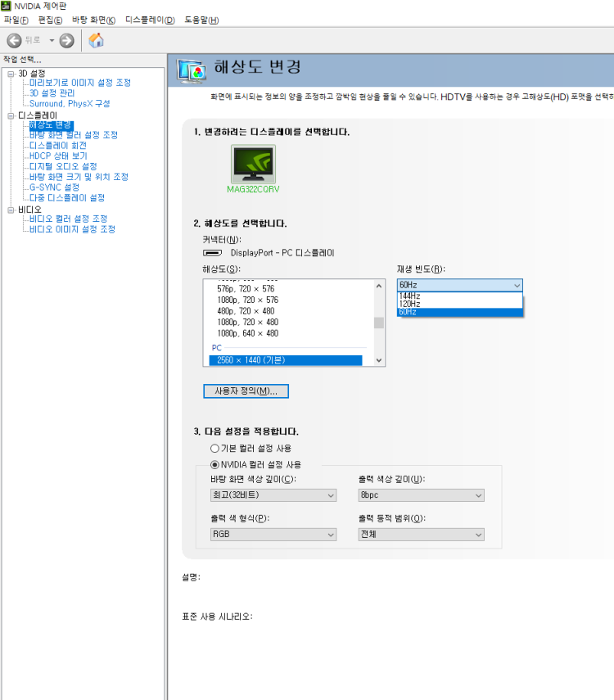The image size is (614, 700).
Task: Open 디스플레이 회전 in tree
Action: [58, 146]
